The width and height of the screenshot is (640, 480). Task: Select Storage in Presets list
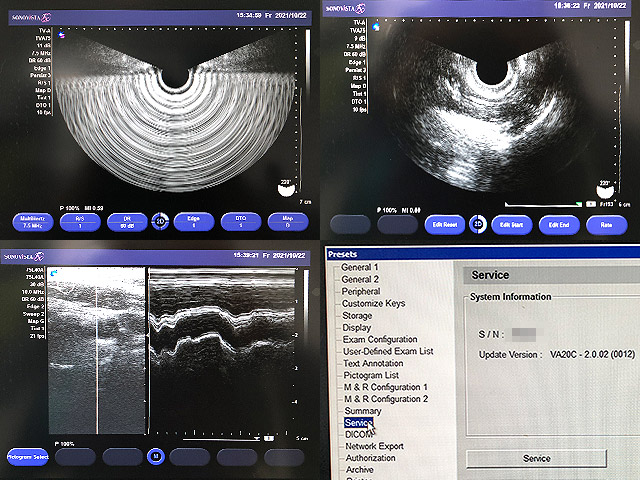(357, 316)
